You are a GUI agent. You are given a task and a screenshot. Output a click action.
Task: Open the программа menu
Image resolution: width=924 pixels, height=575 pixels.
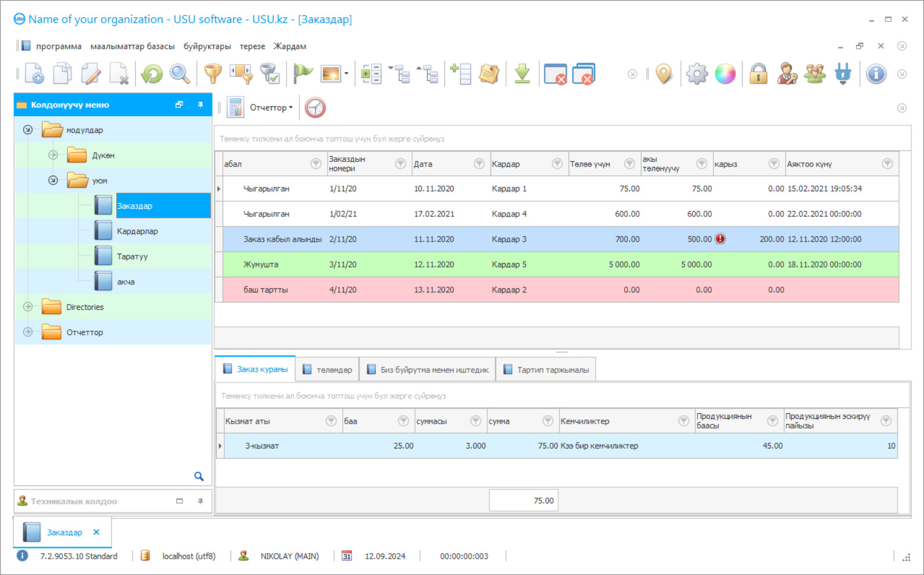click(58, 46)
